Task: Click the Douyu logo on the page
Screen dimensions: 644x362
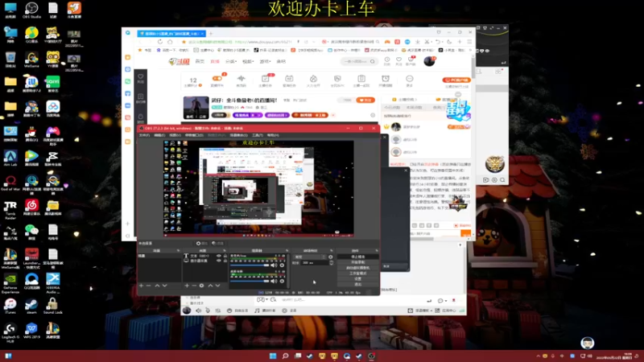Action: (x=179, y=61)
